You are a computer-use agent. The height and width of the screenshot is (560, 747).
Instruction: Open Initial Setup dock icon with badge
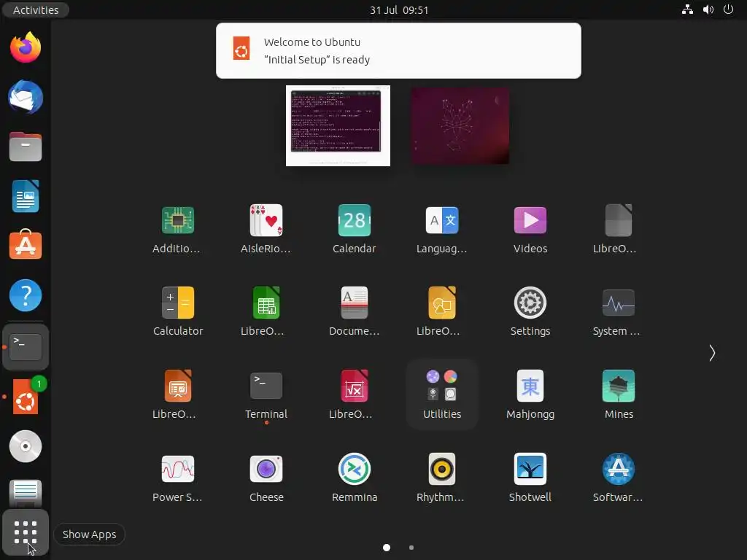pyautogui.click(x=26, y=396)
